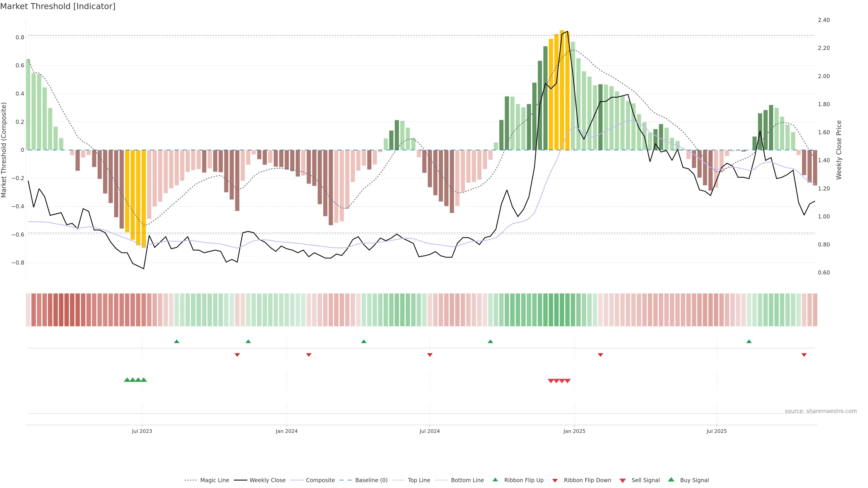Screen dimensions: 868x488
Task: Toggle the Weekly Close legend entry
Action: coord(267,480)
